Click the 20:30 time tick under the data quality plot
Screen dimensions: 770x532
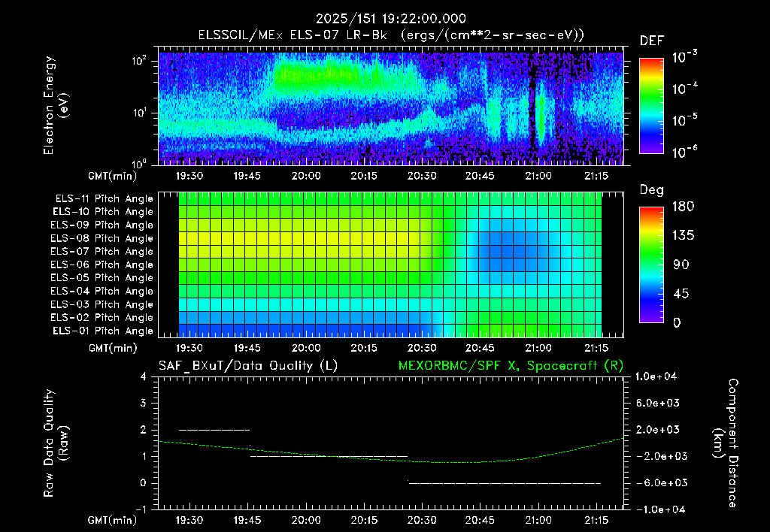[x=422, y=520]
